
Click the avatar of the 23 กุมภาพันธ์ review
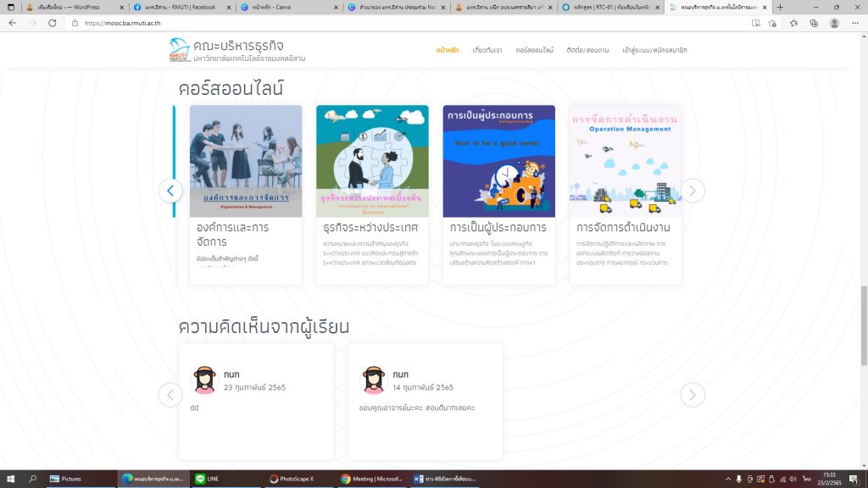tap(204, 380)
